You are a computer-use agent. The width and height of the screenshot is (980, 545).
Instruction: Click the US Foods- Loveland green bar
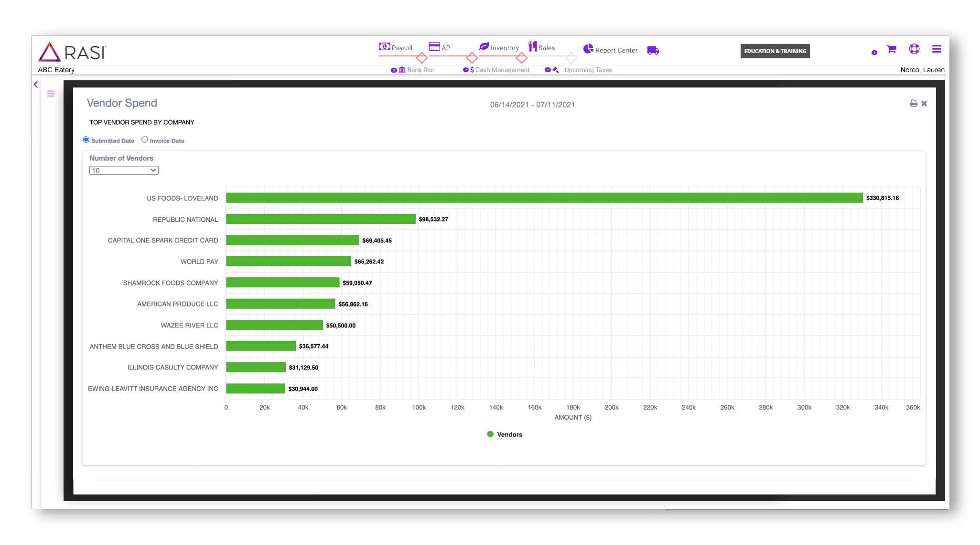click(544, 198)
